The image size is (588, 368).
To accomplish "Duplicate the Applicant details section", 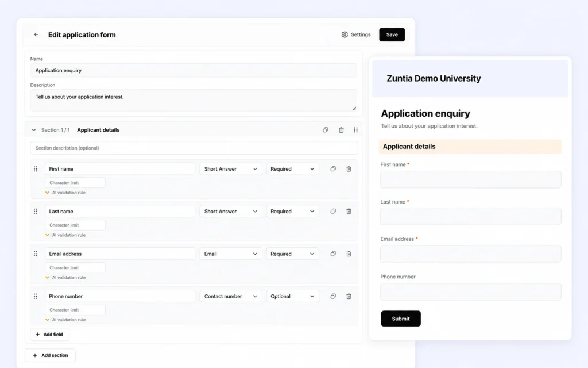I will click(326, 130).
